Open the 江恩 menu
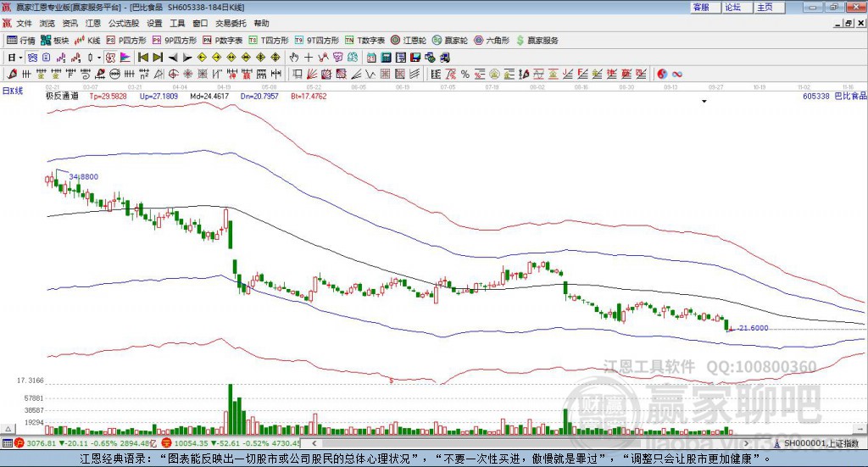 click(x=93, y=23)
